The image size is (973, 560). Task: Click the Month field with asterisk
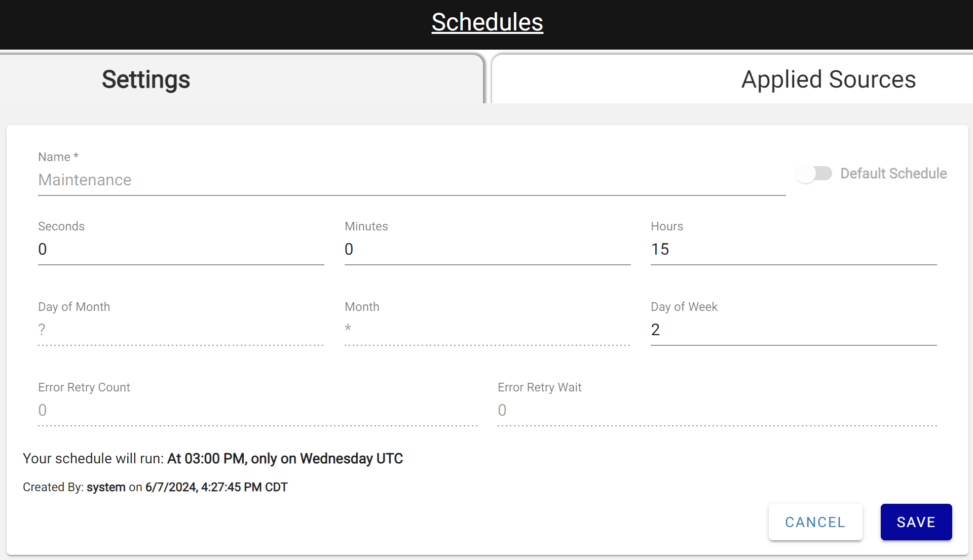pos(487,330)
